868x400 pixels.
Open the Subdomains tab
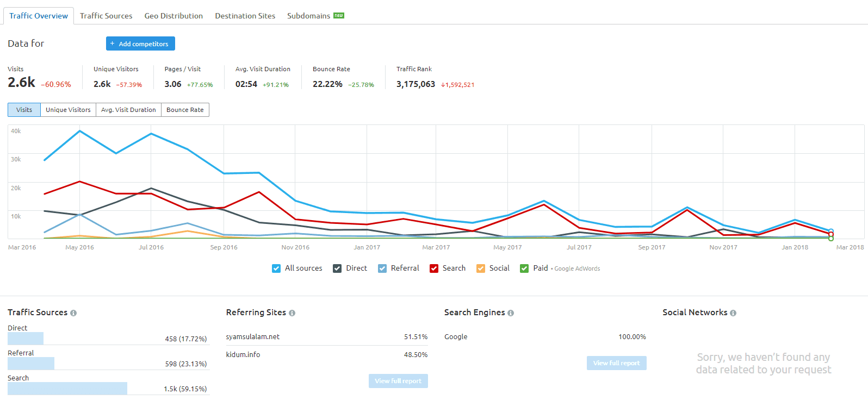point(308,16)
